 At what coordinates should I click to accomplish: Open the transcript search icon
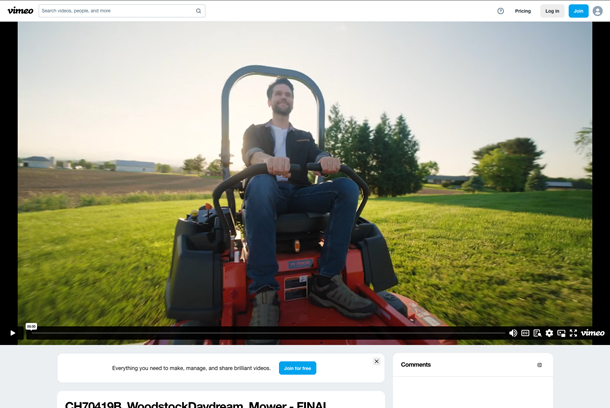(537, 333)
